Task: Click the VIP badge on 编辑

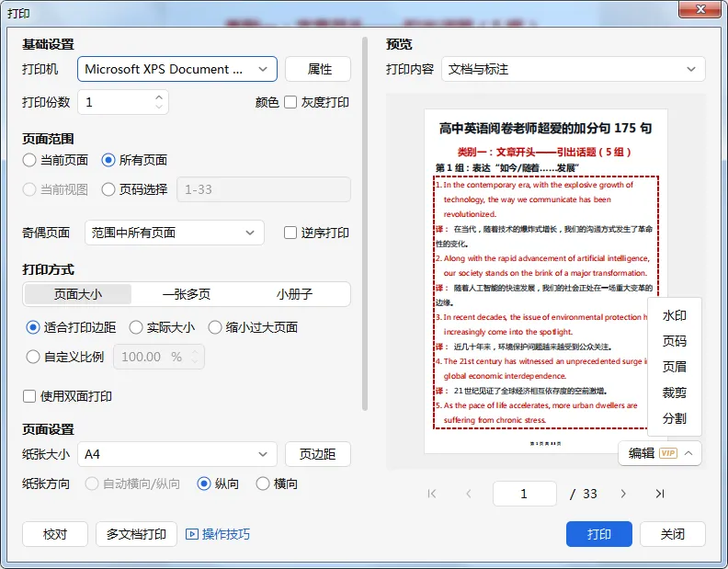Action: pyautogui.click(x=668, y=453)
